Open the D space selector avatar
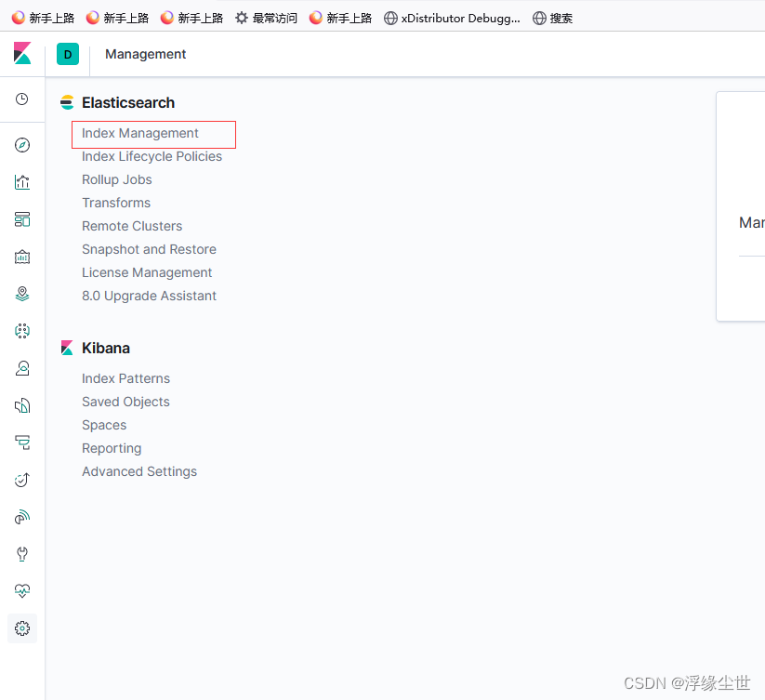This screenshot has width=765, height=700. (x=68, y=54)
